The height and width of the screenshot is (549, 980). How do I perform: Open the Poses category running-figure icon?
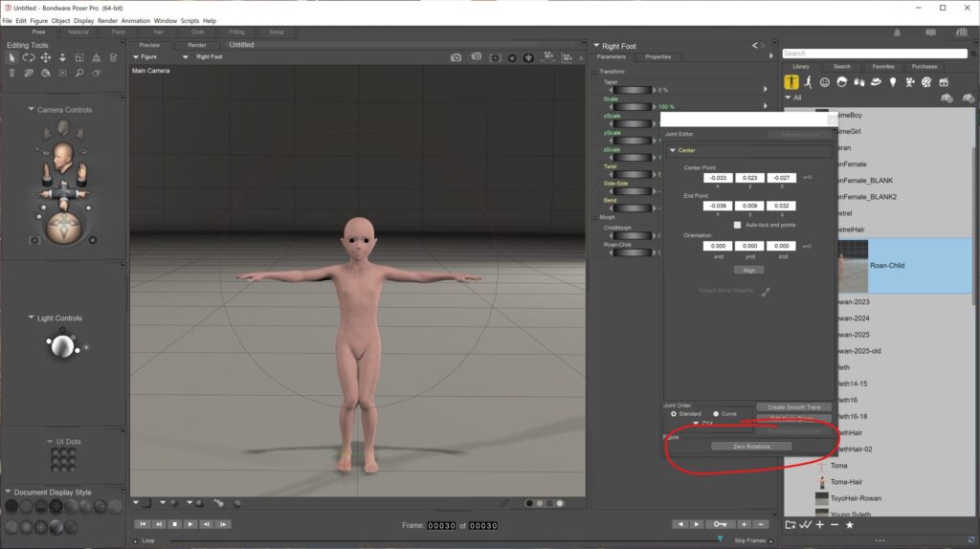click(808, 82)
